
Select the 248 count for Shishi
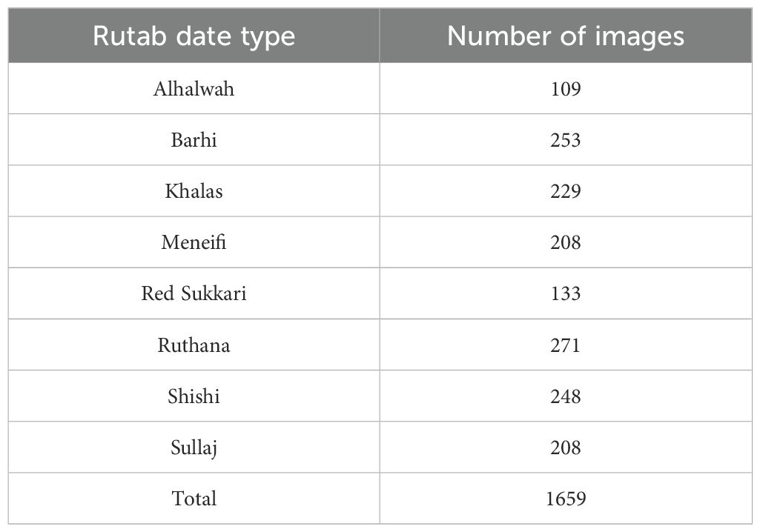pos(566,396)
